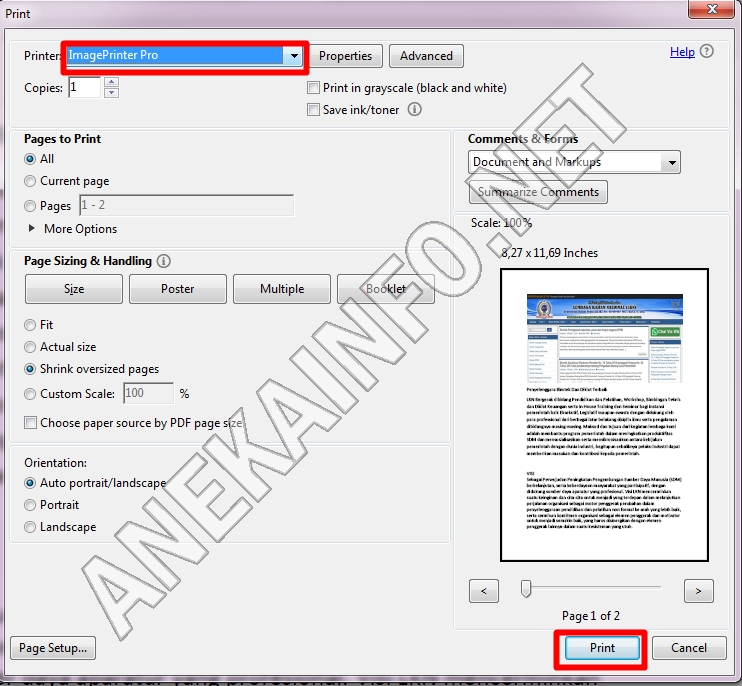This screenshot has height=686, width=742.
Task: Click the page preview thumbnail
Action: point(604,415)
